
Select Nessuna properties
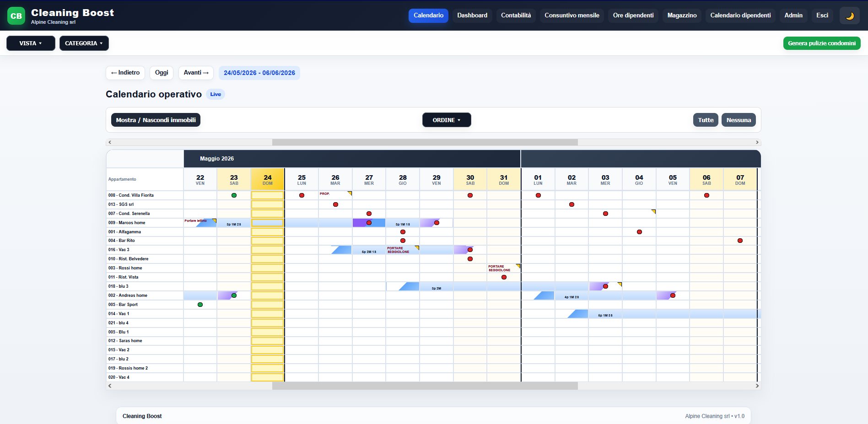pyautogui.click(x=739, y=120)
